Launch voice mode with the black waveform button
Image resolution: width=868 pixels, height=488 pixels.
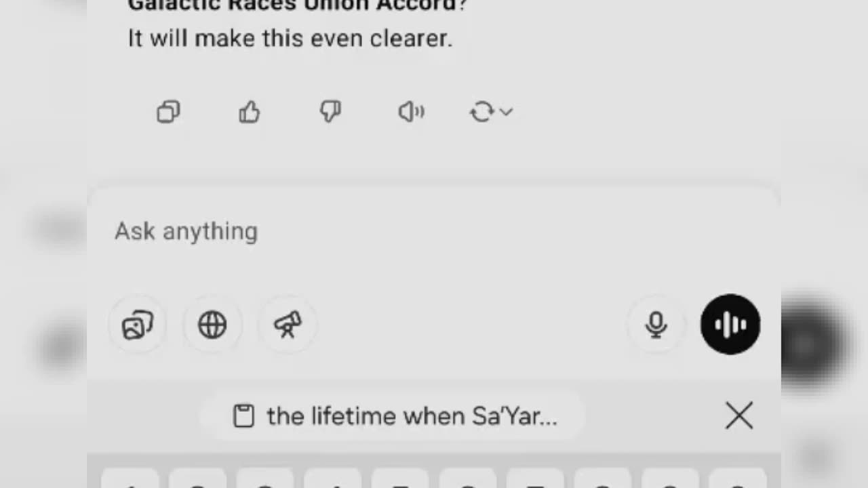tap(730, 325)
